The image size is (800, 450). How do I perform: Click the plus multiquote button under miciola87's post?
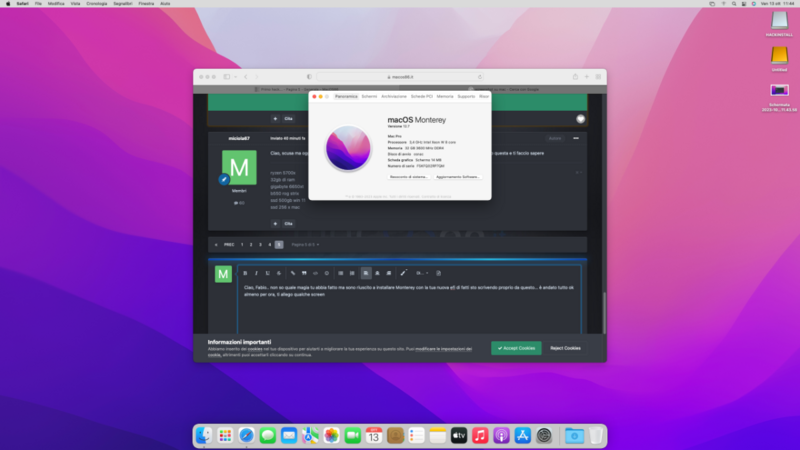click(x=275, y=223)
